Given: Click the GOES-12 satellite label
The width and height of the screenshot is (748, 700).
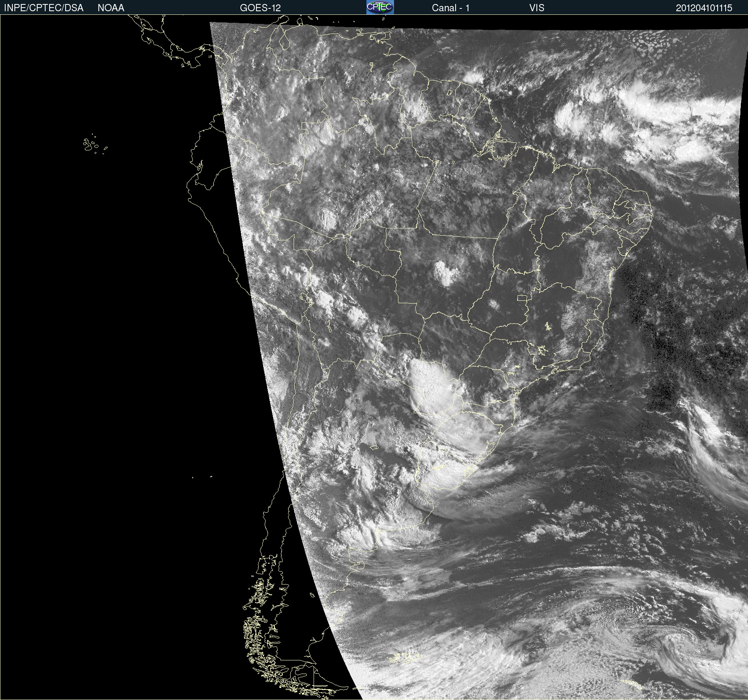Looking at the screenshot, I should click(260, 8).
